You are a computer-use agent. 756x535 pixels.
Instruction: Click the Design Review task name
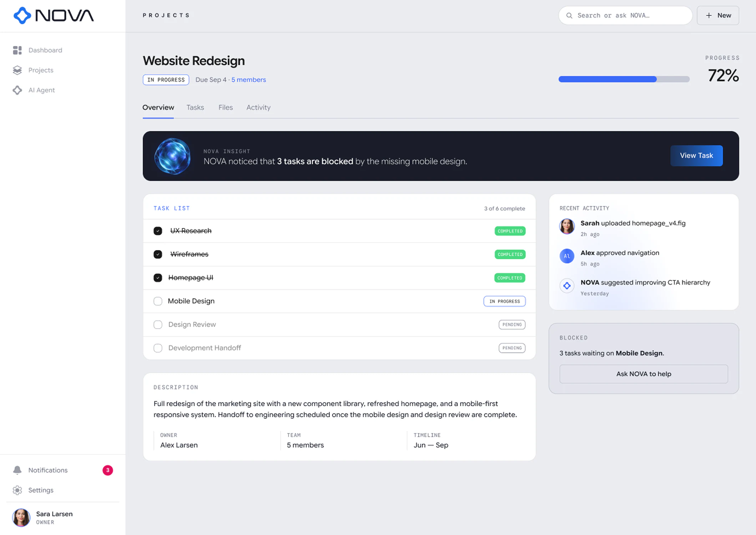pos(192,325)
